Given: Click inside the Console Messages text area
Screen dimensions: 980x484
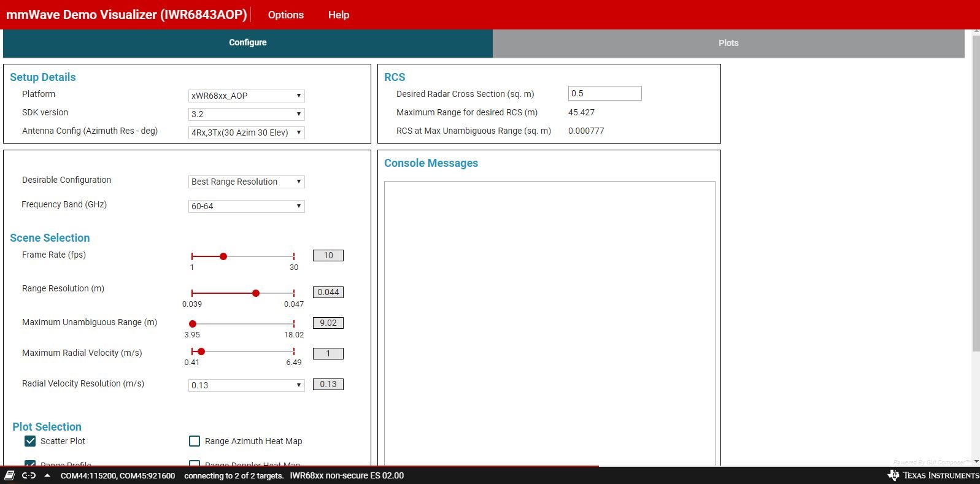Looking at the screenshot, I should (x=550, y=323).
